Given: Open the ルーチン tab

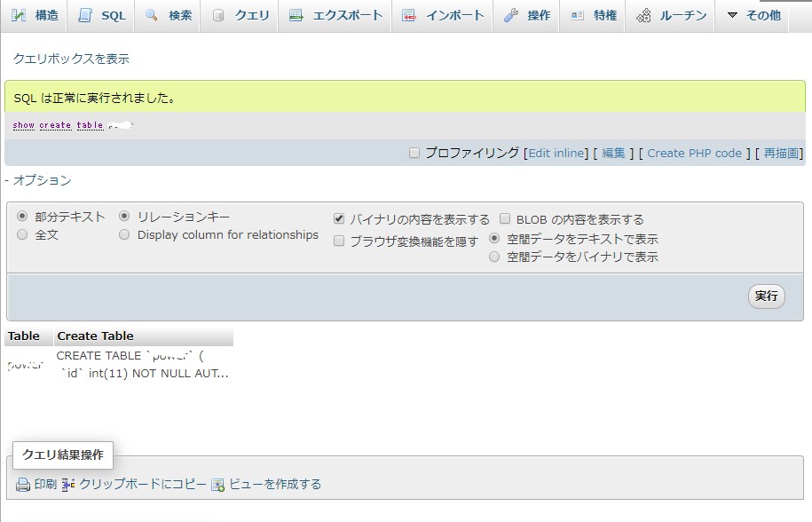Looking at the screenshot, I should 670,16.
